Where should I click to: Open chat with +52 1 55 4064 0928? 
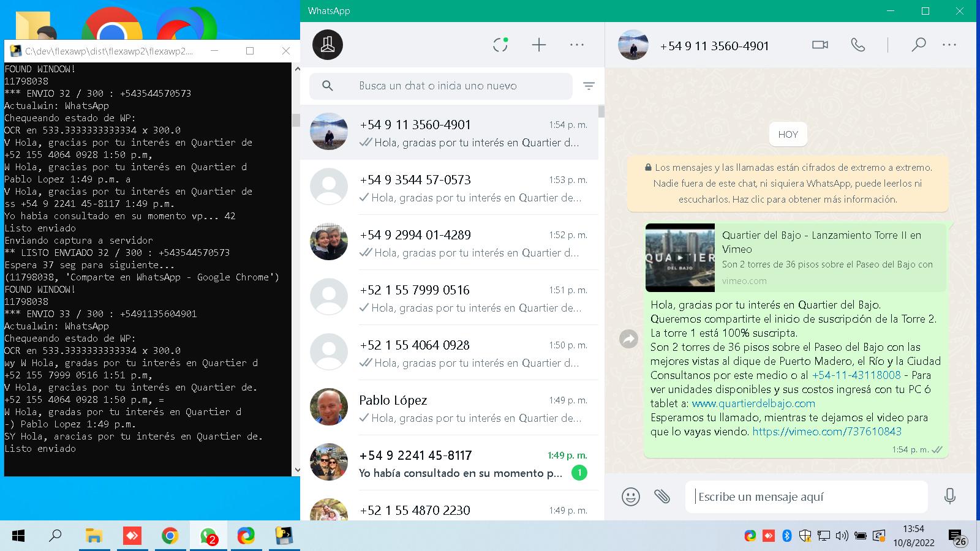pos(449,353)
